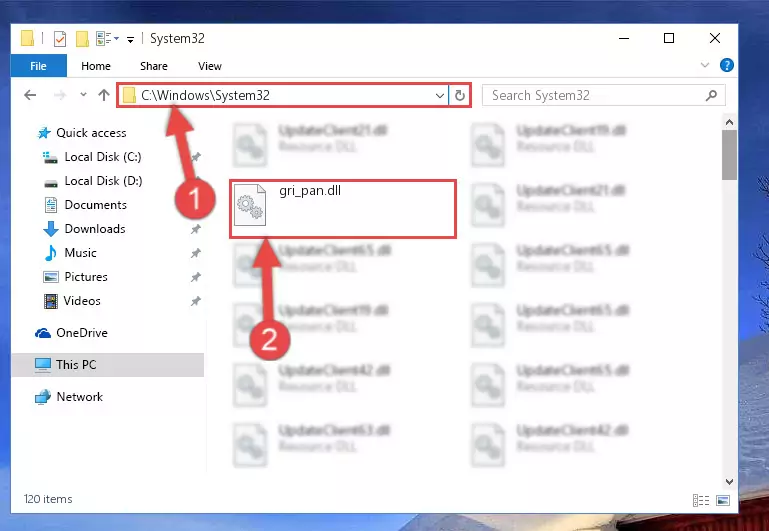Open the View ribbon tab
The height and width of the screenshot is (531, 769).
click(x=209, y=66)
